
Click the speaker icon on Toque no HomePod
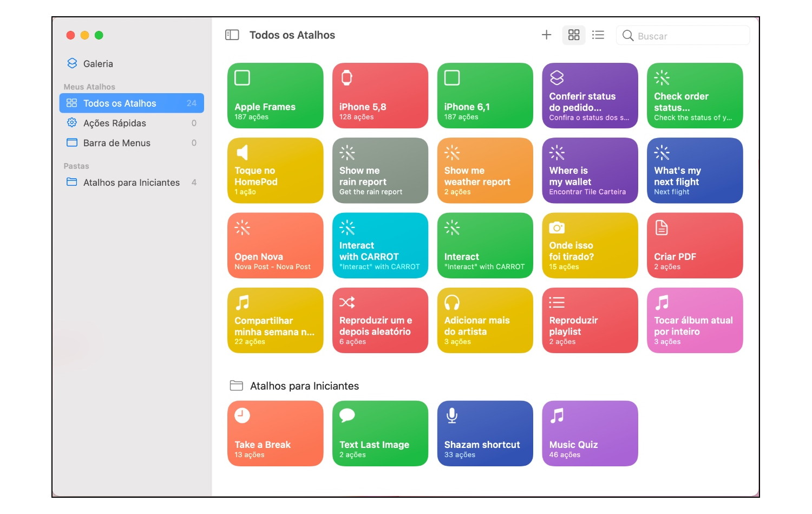pos(243,153)
